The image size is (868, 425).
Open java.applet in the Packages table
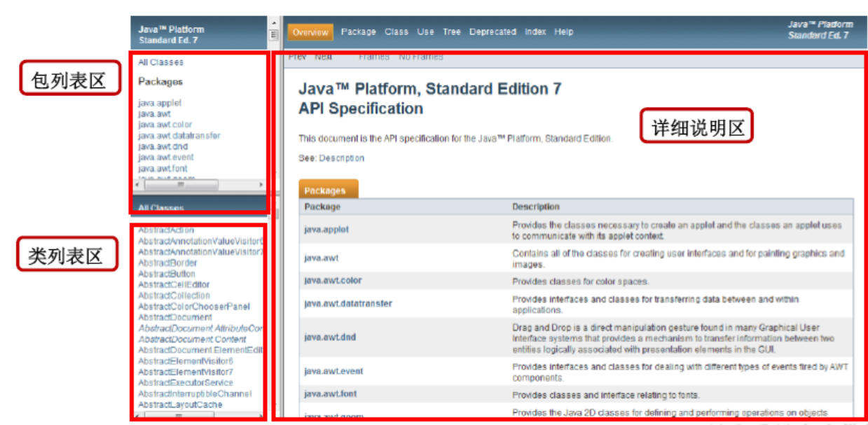tap(326, 230)
